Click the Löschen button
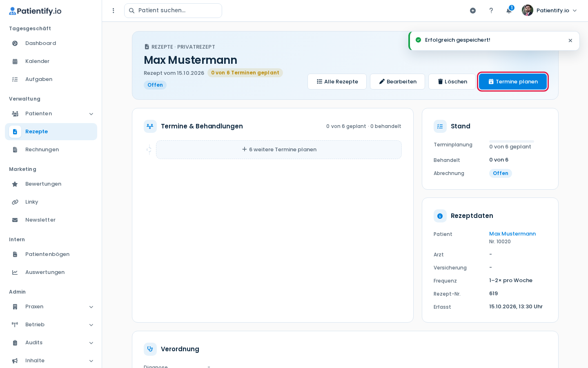588x368 pixels. [452, 81]
